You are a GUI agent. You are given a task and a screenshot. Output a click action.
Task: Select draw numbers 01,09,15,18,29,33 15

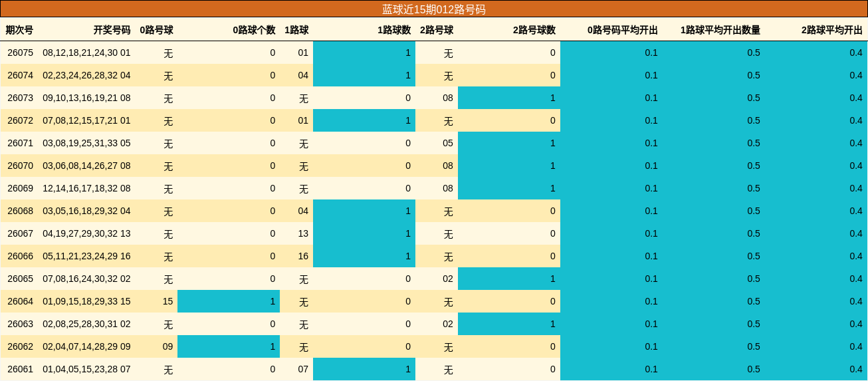86,301
